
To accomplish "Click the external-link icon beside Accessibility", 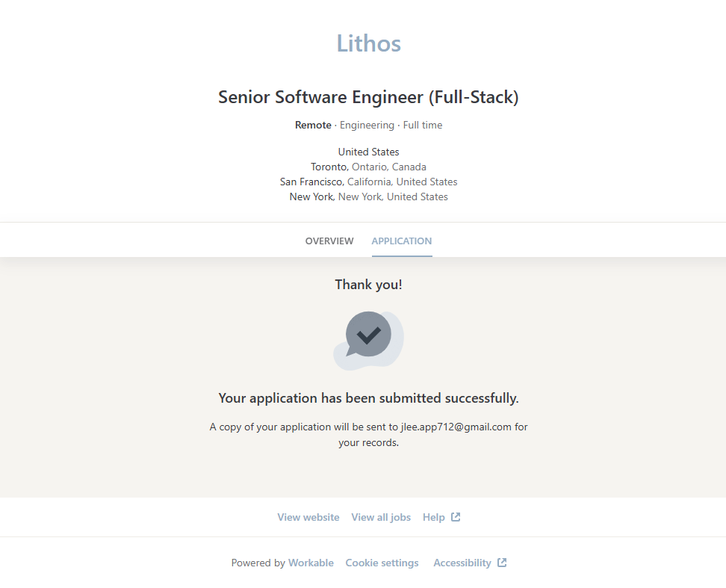I will [502, 563].
